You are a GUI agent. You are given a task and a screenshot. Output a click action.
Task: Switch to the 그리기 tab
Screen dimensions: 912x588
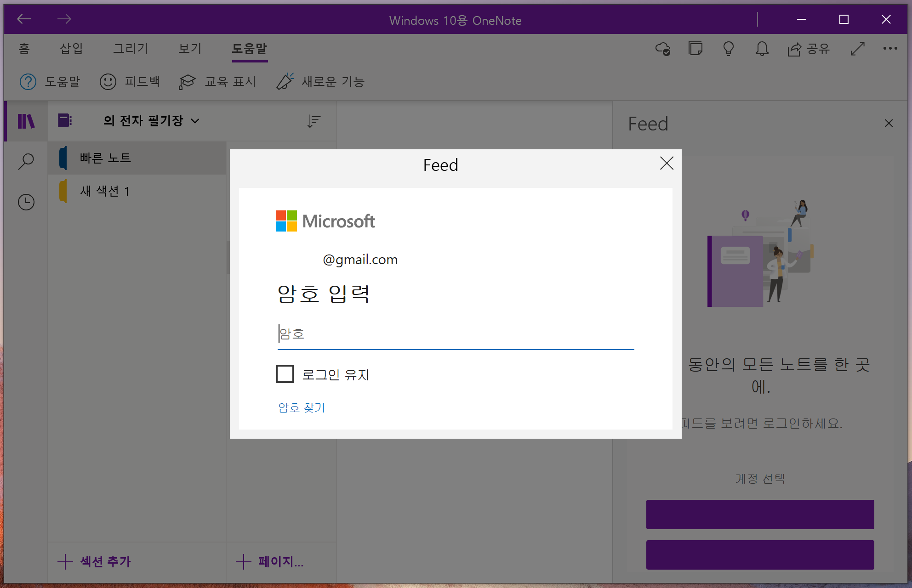[131, 49]
